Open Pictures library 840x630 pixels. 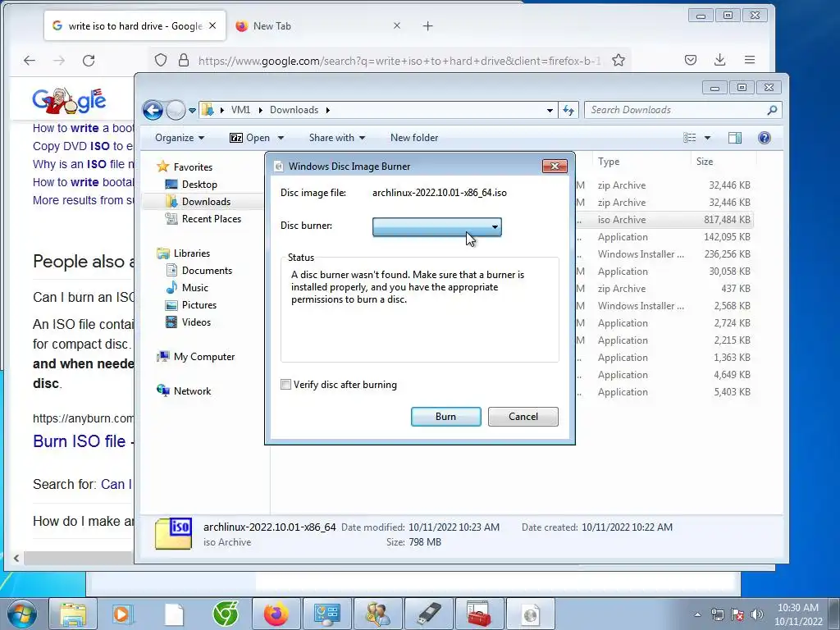click(199, 305)
